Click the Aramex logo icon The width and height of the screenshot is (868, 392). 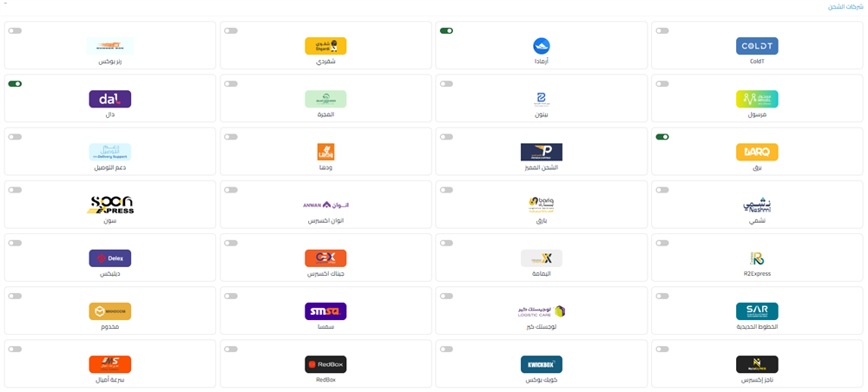[x=542, y=46]
